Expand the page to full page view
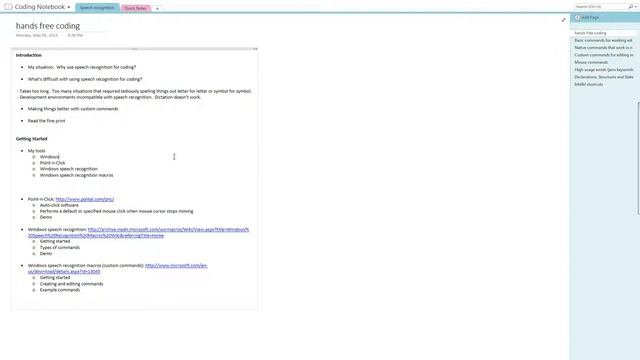This screenshot has height=360, width=640. click(563, 20)
